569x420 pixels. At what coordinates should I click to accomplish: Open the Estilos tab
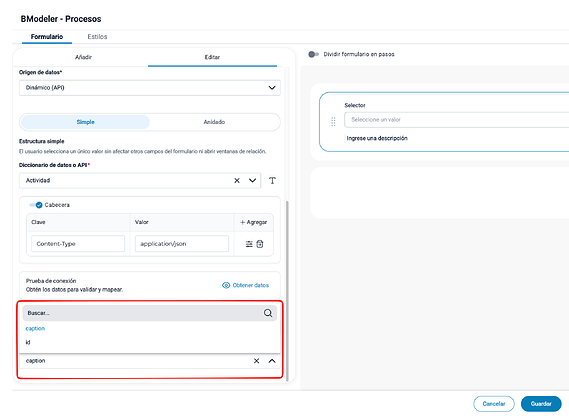(97, 37)
